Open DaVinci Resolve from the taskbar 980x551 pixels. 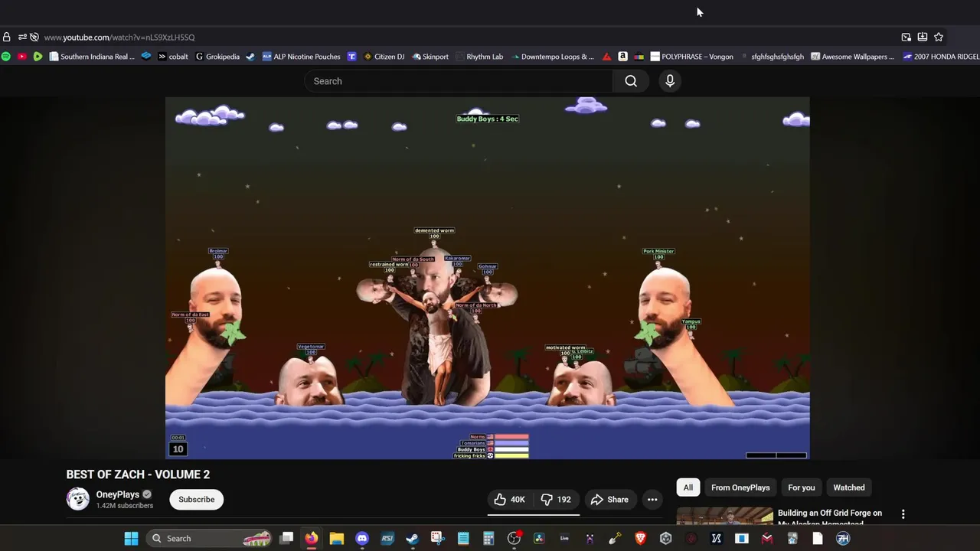pos(539,539)
